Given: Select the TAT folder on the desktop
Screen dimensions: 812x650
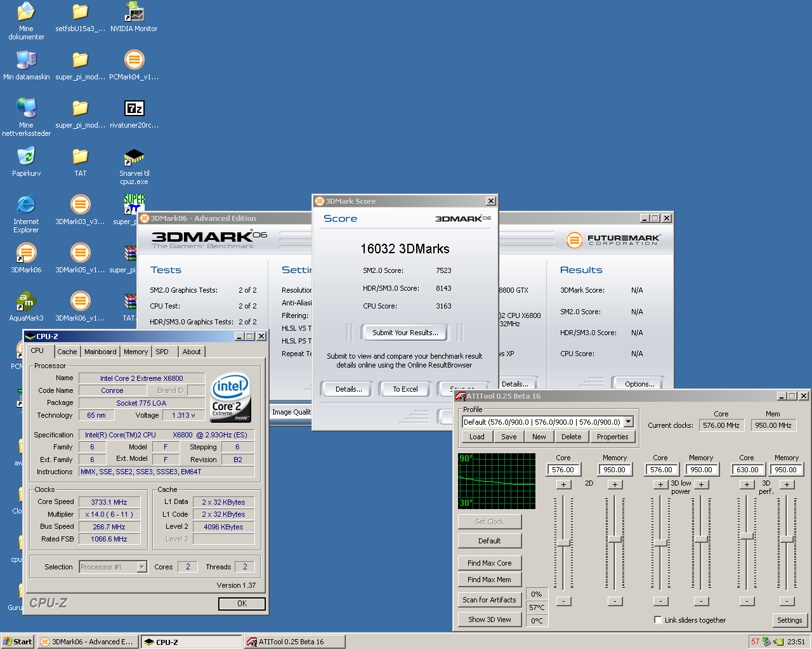Looking at the screenshot, I should (x=80, y=162).
